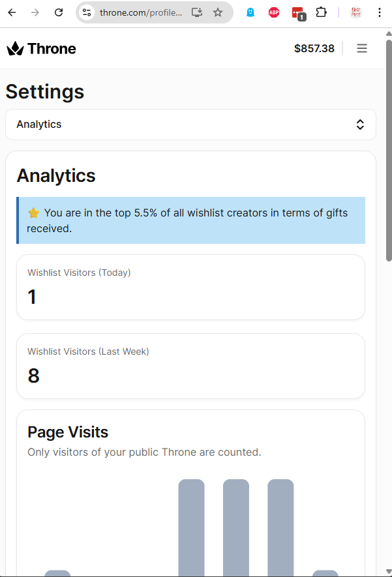Open the Throne hamburger menu
392x577 pixels.
pos(362,48)
